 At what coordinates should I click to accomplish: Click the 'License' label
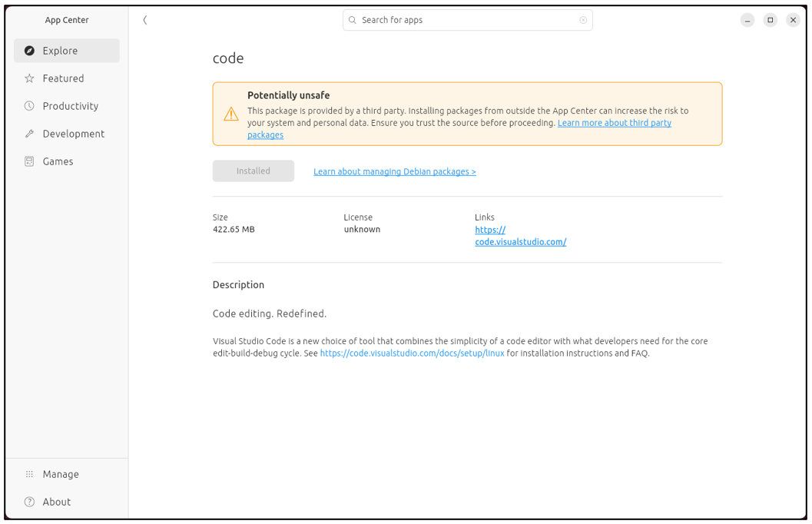tap(358, 217)
